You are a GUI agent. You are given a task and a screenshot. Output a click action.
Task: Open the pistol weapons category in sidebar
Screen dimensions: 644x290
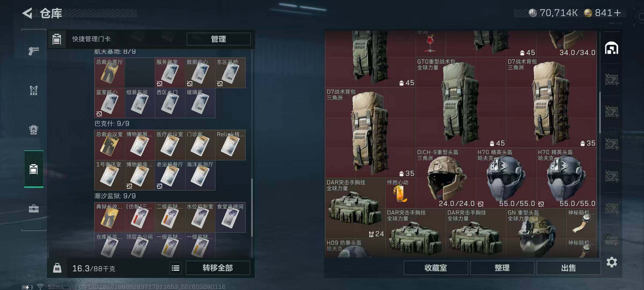click(x=34, y=51)
